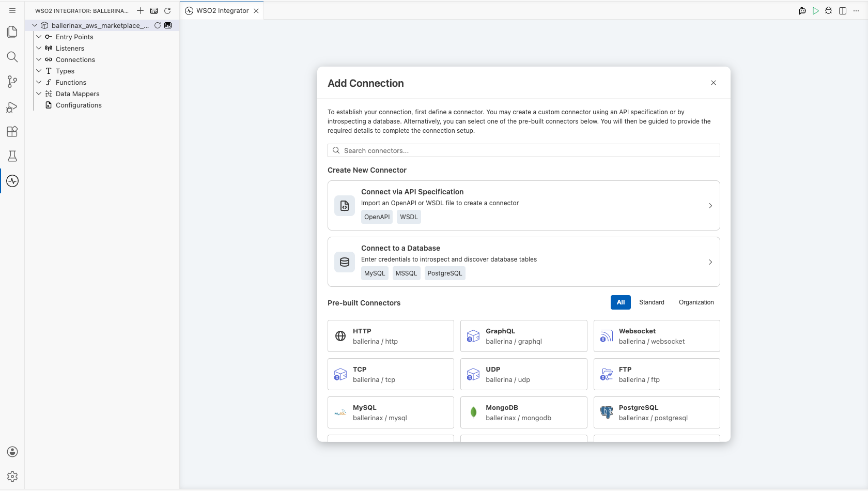Open the Manage settings gear
The height and width of the screenshot is (491, 868).
(12, 477)
